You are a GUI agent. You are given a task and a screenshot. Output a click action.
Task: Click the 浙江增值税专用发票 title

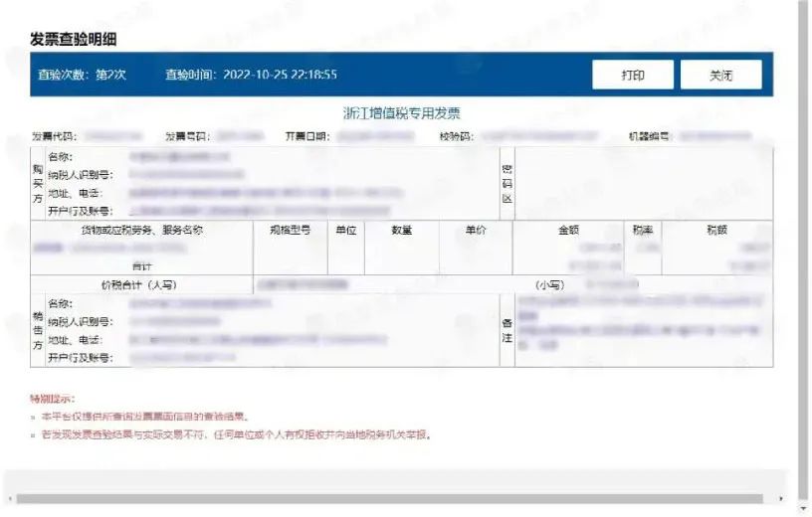click(402, 113)
